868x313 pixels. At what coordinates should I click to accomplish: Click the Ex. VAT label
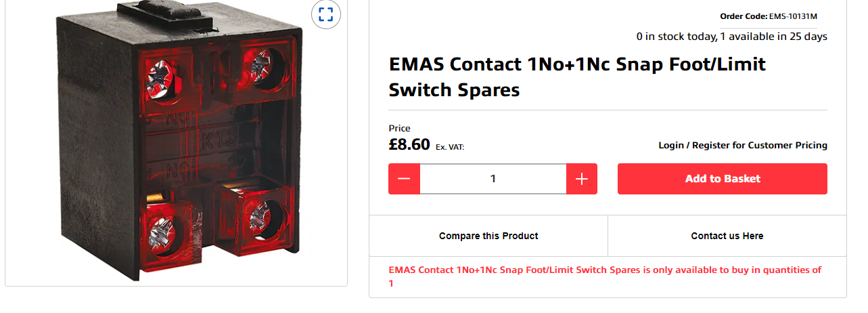point(450,146)
